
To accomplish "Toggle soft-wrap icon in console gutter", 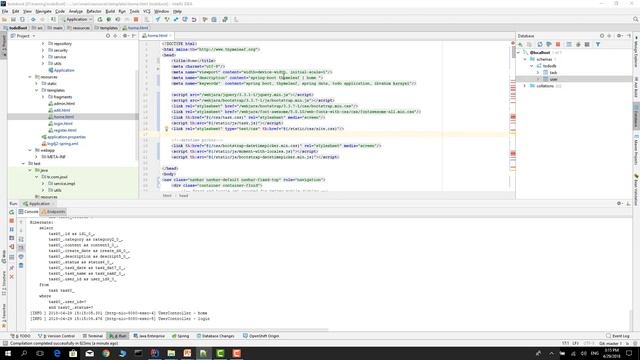I will pos(21,239).
